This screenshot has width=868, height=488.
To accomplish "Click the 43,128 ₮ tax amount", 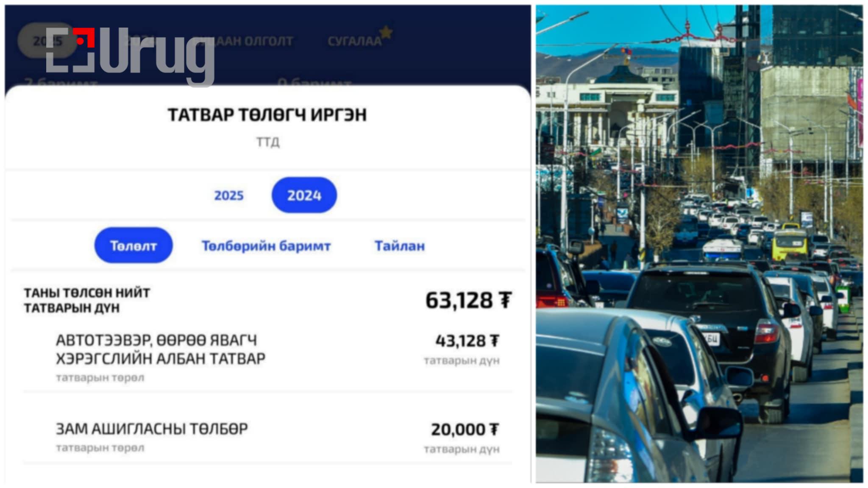I will click(467, 341).
